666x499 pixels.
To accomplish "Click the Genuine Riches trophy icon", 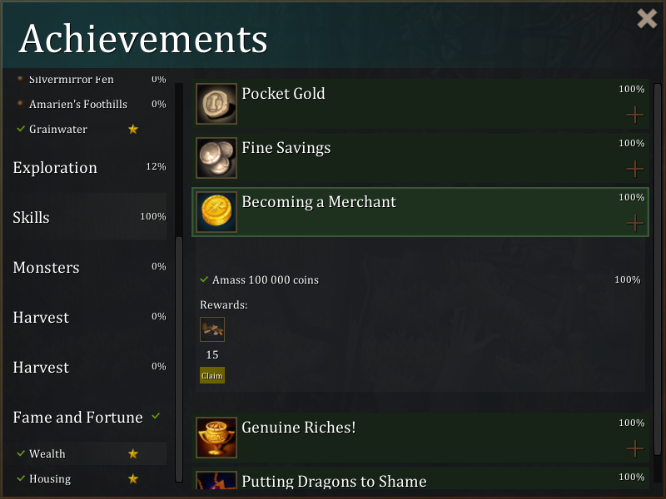I will click(216, 438).
